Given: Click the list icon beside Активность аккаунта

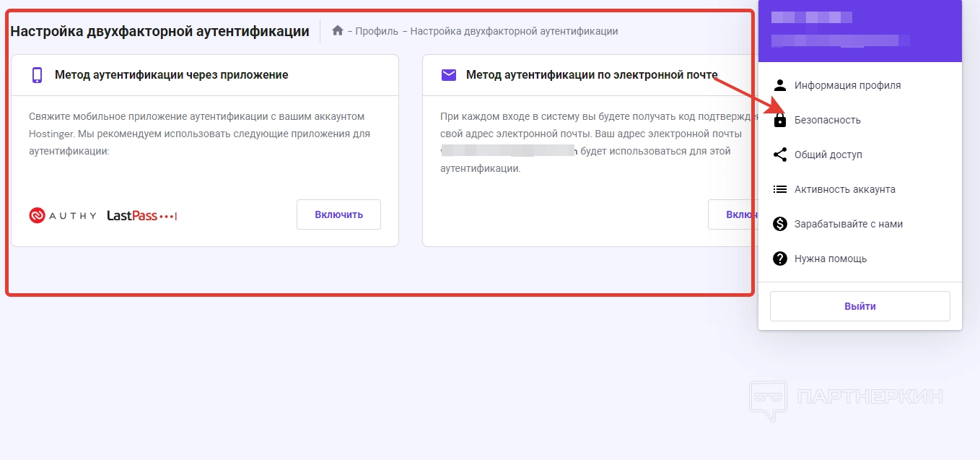Looking at the screenshot, I should click(x=779, y=189).
